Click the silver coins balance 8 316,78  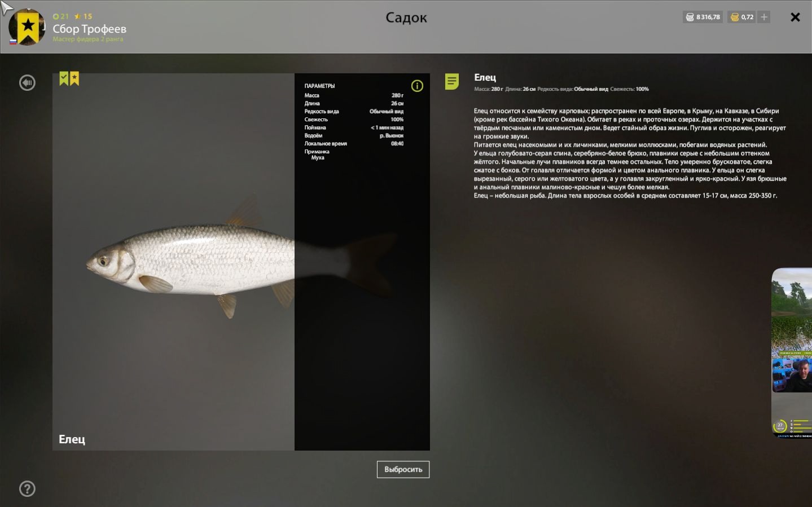point(703,17)
